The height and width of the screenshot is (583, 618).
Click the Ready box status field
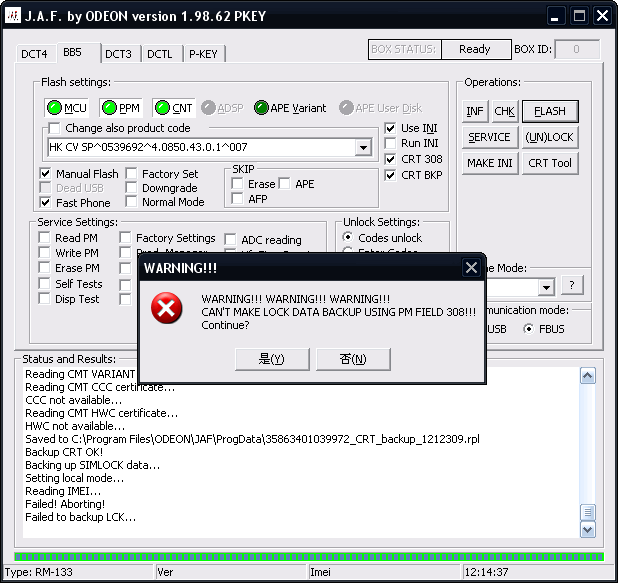[476, 49]
